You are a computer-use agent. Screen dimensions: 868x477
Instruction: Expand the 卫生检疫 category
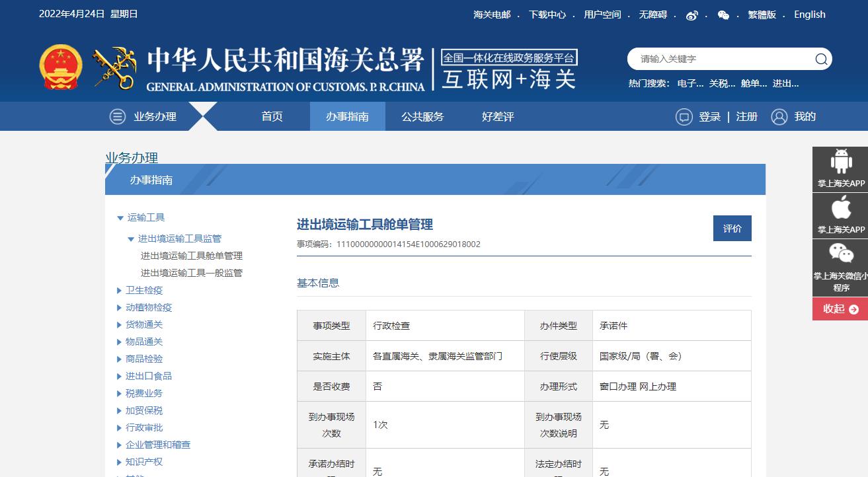pyautogui.click(x=119, y=291)
